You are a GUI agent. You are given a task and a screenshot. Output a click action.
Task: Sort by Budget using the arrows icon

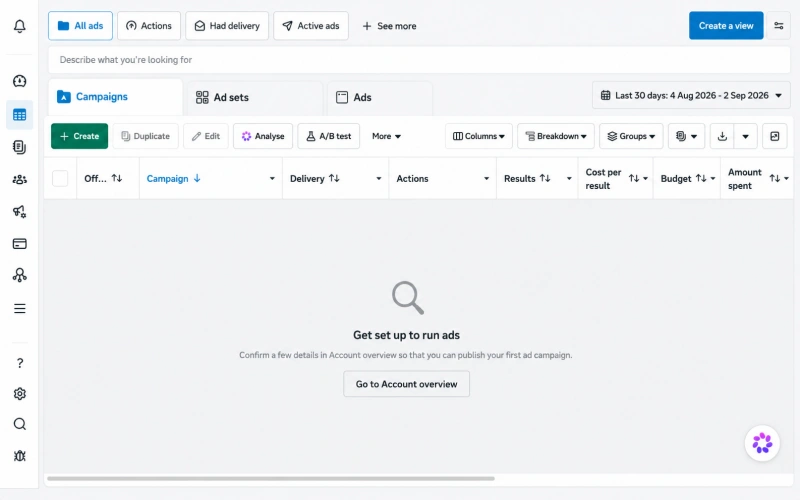pos(701,178)
